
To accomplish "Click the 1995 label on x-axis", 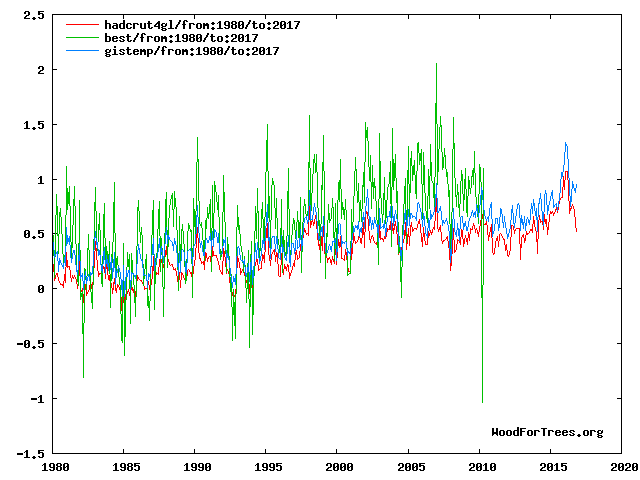I will (268, 467).
